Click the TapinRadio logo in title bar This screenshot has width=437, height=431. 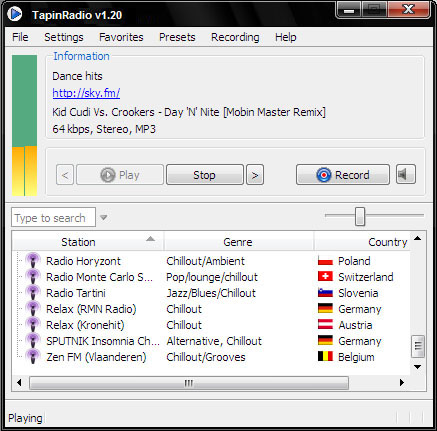pyautogui.click(x=15, y=14)
